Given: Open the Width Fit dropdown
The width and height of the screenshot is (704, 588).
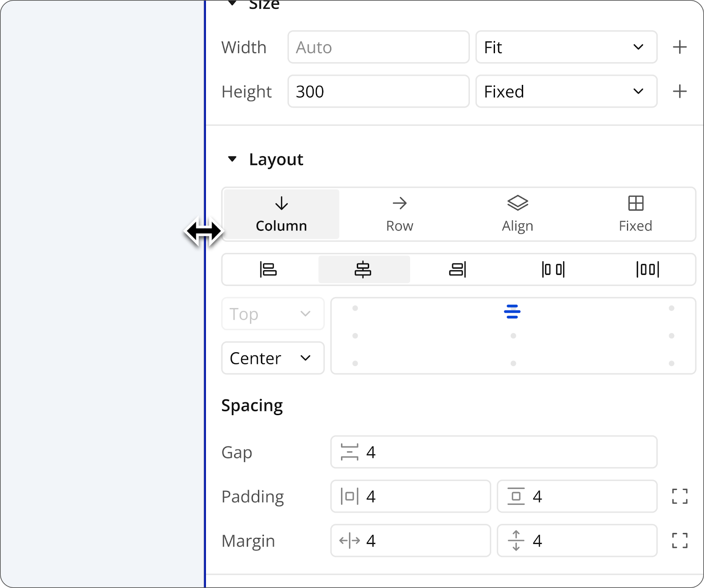Looking at the screenshot, I should point(566,47).
